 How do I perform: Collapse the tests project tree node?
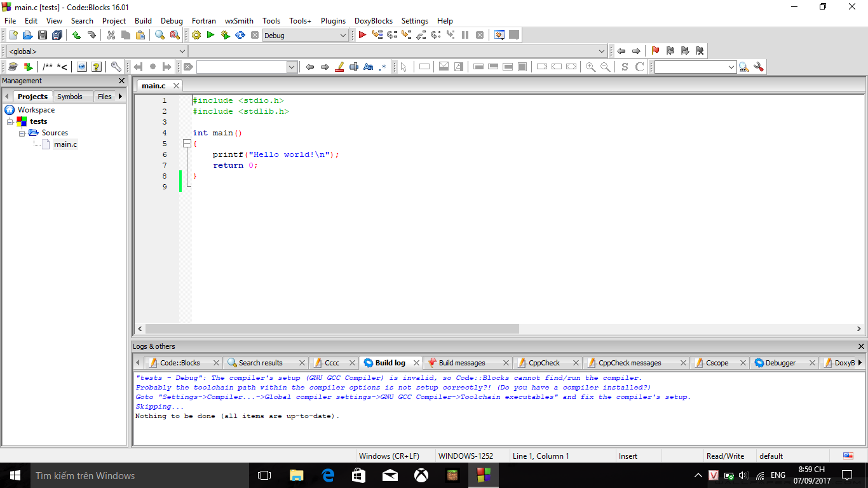[10, 121]
